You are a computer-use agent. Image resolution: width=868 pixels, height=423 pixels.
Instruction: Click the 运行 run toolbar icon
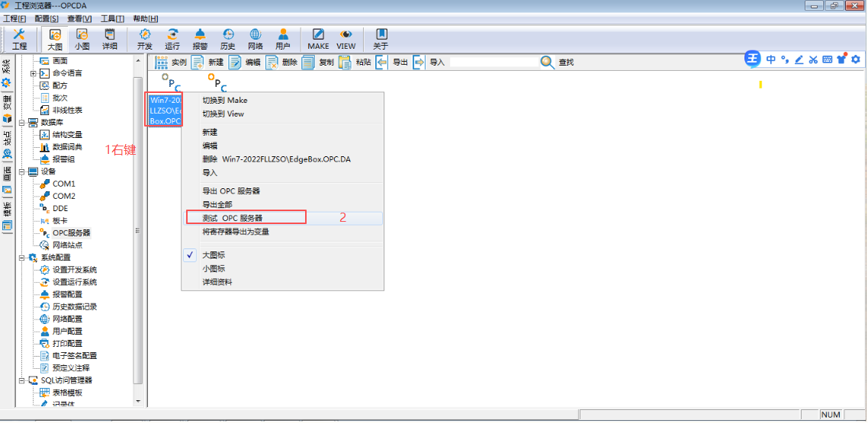(172, 35)
